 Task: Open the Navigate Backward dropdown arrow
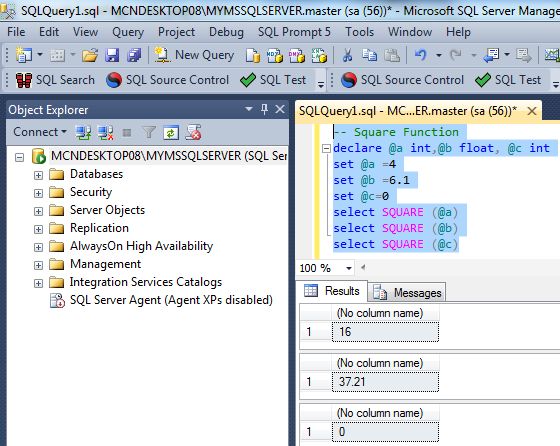(x=507, y=55)
